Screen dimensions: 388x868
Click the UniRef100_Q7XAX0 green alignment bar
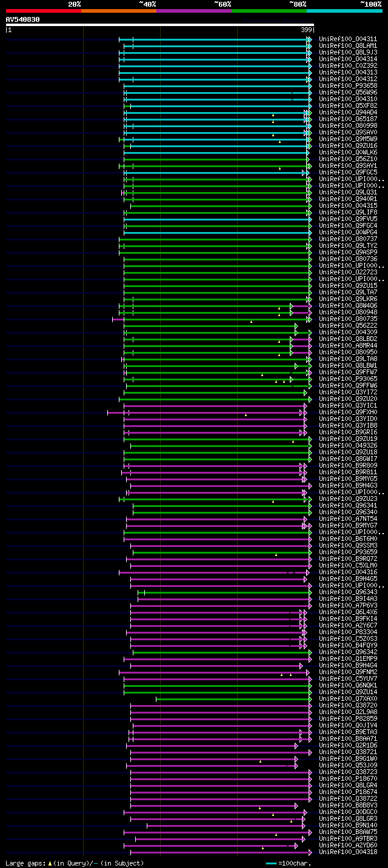[x=233, y=699]
